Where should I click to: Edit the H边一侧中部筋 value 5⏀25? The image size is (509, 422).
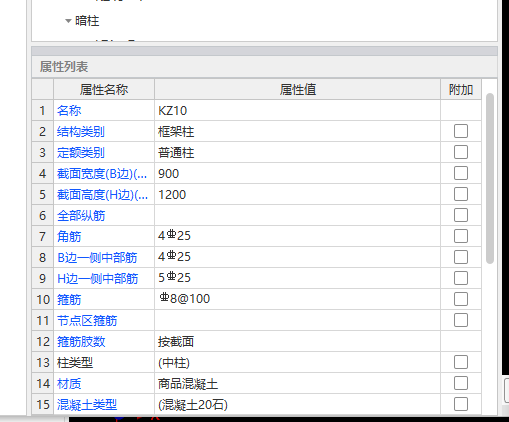(x=298, y=278)
